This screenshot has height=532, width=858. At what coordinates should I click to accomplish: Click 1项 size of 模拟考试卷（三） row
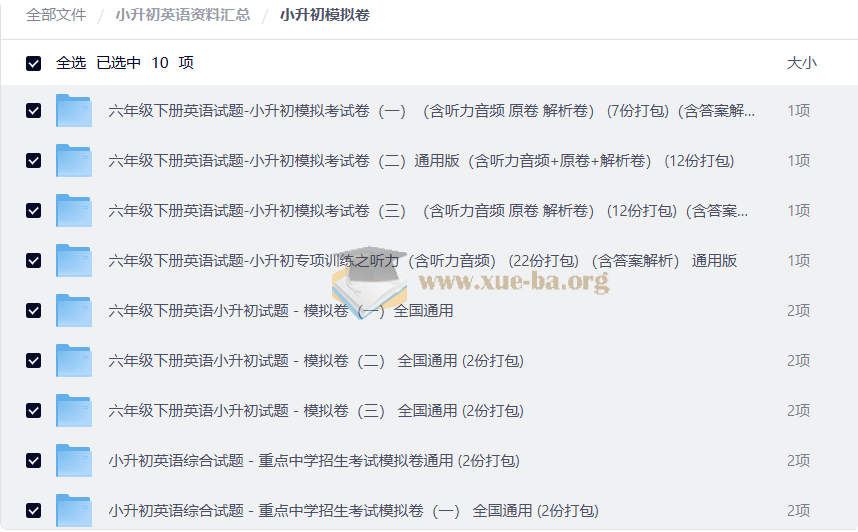click(798, 211)
